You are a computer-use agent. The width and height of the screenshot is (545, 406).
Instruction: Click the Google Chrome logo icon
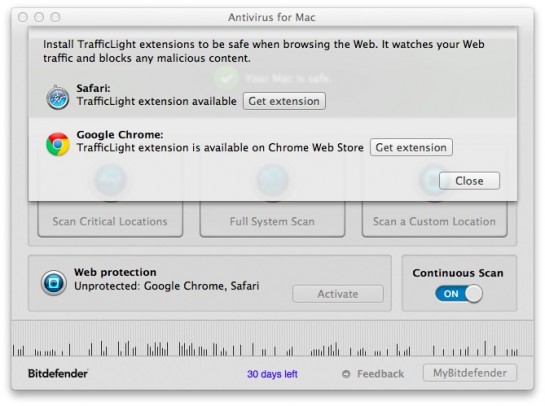58,144
